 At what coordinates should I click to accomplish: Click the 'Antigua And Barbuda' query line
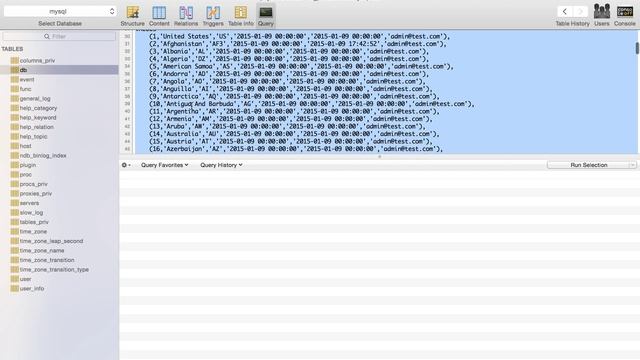tap(311, 104)
